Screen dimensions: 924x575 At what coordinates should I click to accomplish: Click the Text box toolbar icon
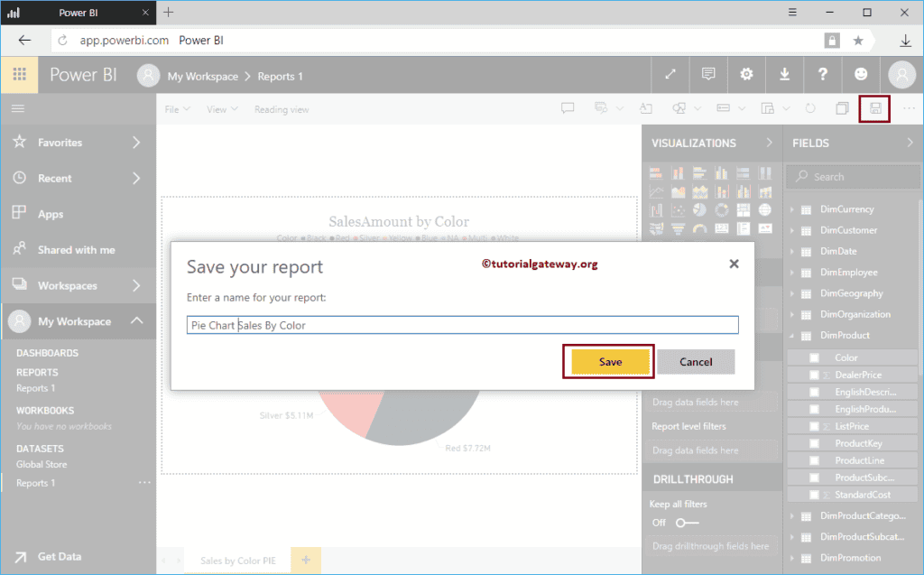coord(646,108)
